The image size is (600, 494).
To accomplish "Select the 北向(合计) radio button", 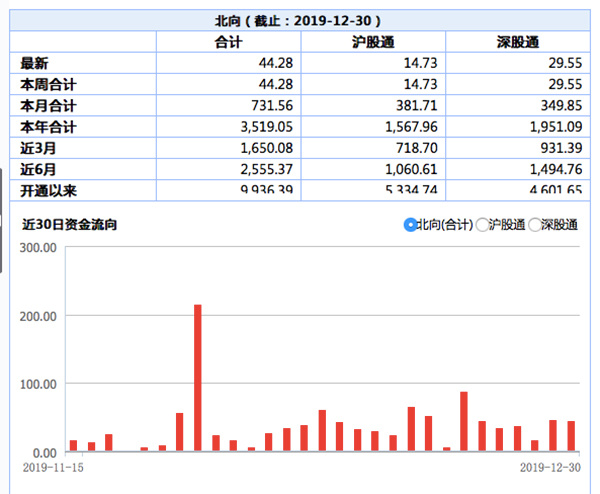I will pos(410,225).
